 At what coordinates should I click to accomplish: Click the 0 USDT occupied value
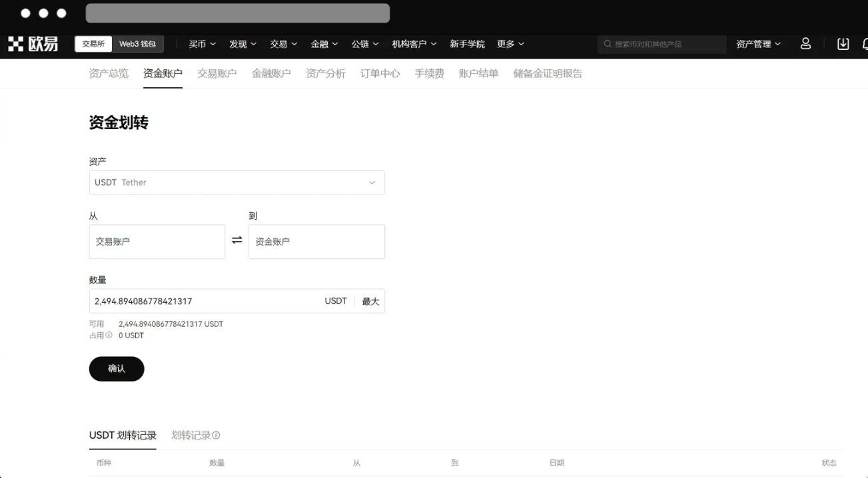coord(131,336)
